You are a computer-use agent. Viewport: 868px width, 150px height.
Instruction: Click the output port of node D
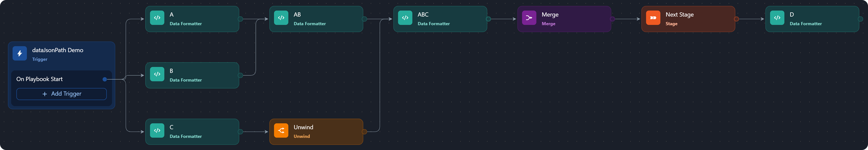pyautogui.click(x=860, y=19)
